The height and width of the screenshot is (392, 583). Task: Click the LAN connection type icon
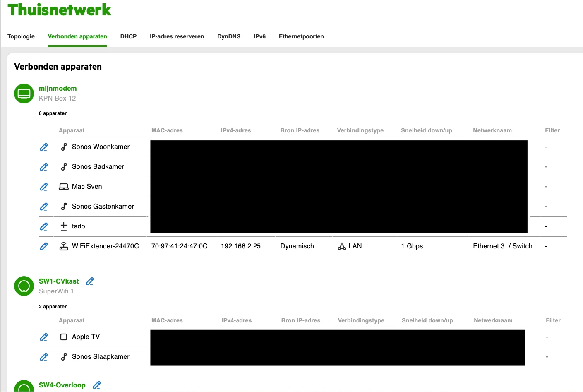pyautogui.click(x=342, y=246)
